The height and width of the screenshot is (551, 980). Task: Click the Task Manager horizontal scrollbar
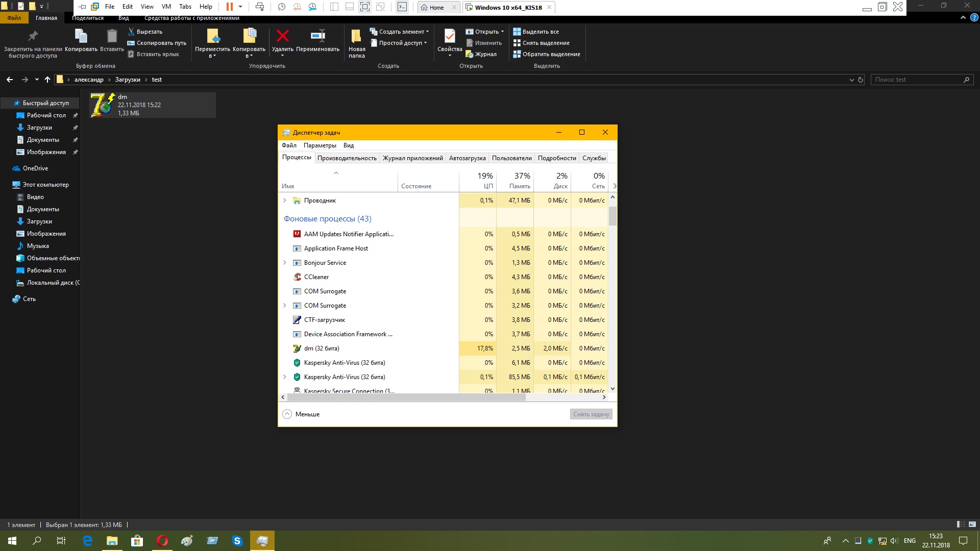click(x=406, y=397)
